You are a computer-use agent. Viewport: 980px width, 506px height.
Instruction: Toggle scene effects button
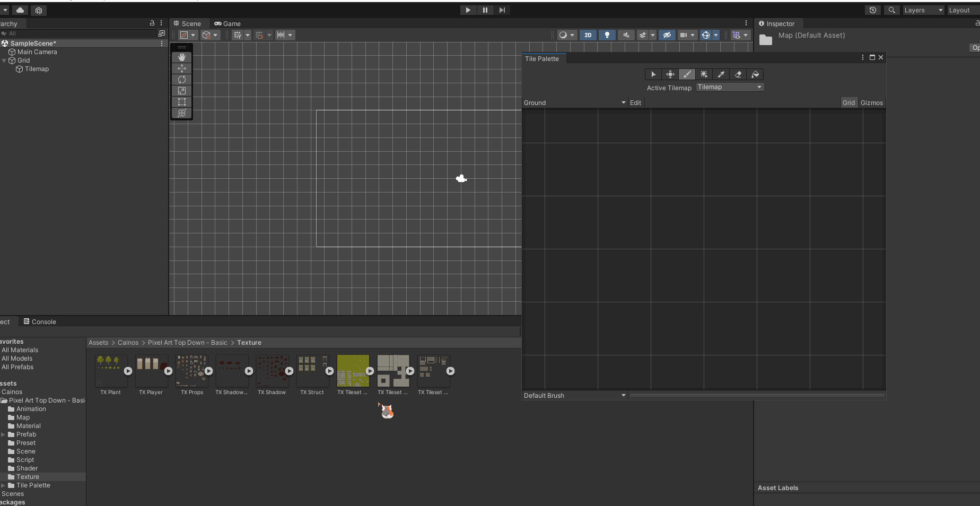tap(643, 35)
